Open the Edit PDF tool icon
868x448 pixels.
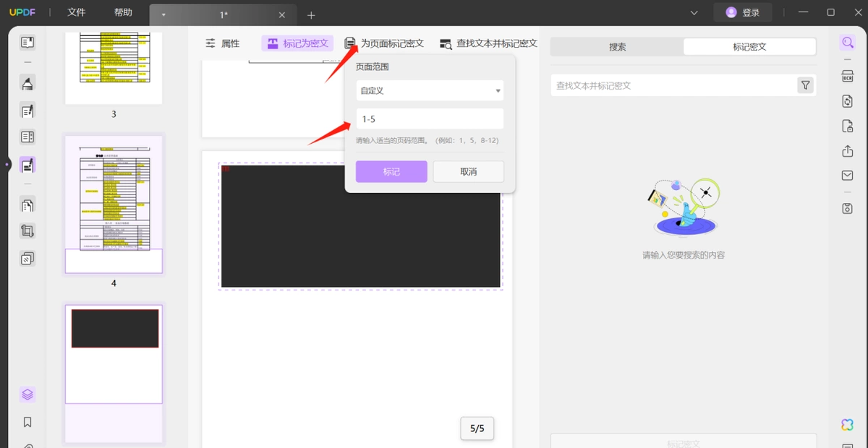pos(27,111)
